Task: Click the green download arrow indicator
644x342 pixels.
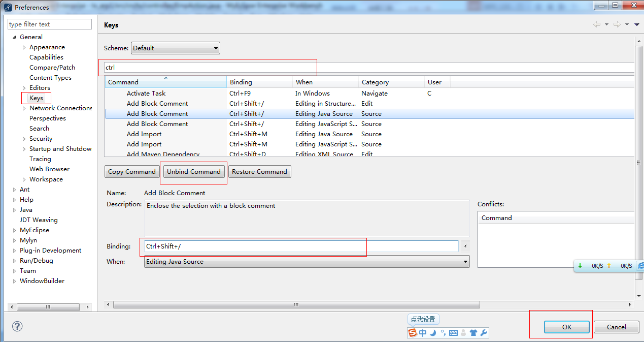Action: click(x=580, y=266)
